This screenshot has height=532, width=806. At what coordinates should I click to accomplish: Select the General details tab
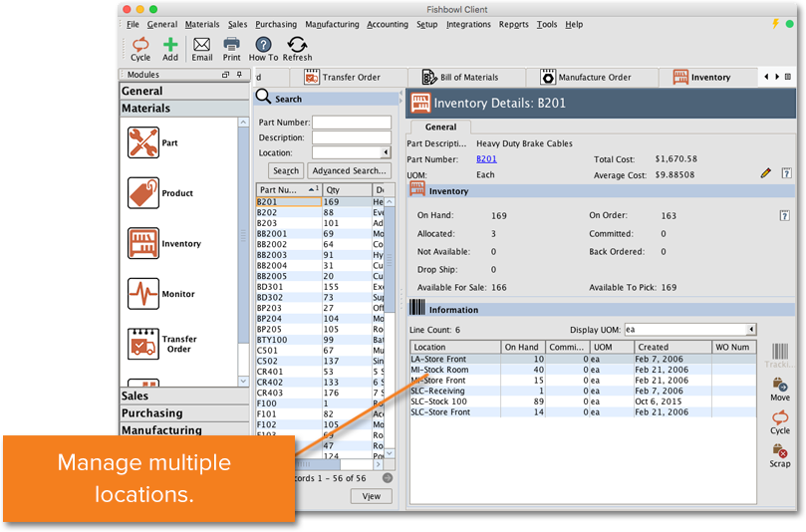440,127
